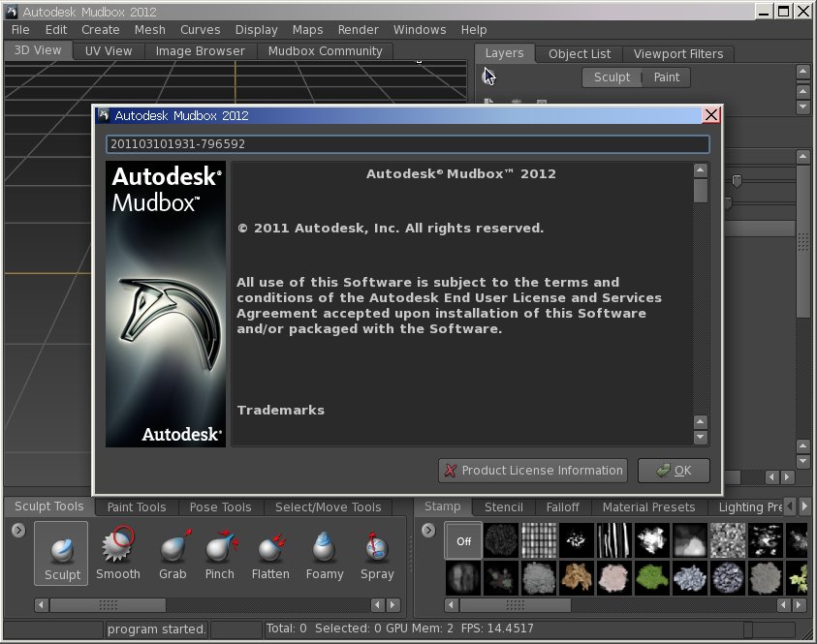817x644 pixels.
Task: Show the Viewport Filters tab
Action: coord(678,53)
